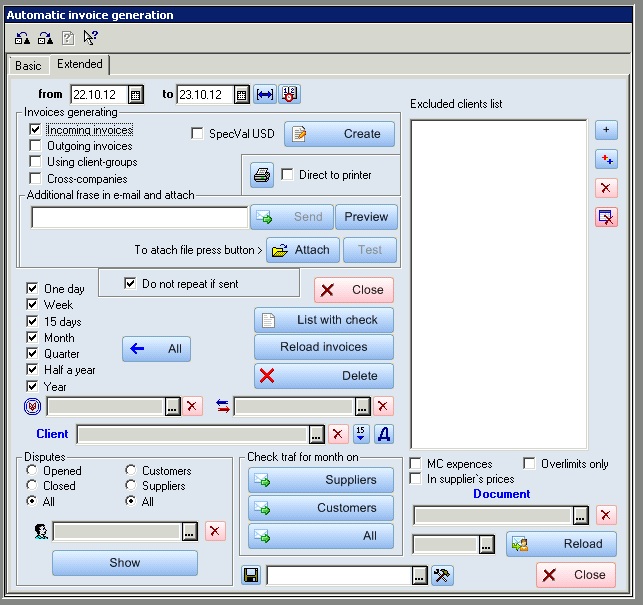This screenshot has height=605, width=643.
Task: Switch to the Extended tab
Action: coord(80,64)
